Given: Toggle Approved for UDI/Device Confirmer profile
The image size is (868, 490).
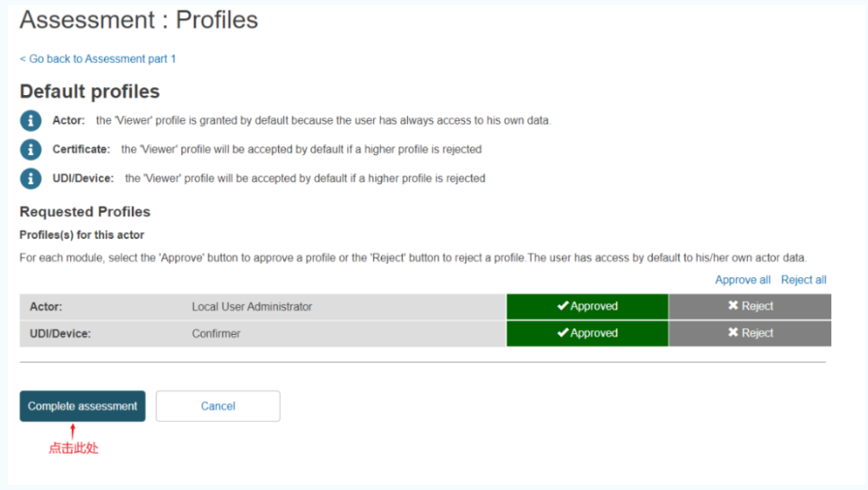Looking at the screenshot, I should coord(587,333).
